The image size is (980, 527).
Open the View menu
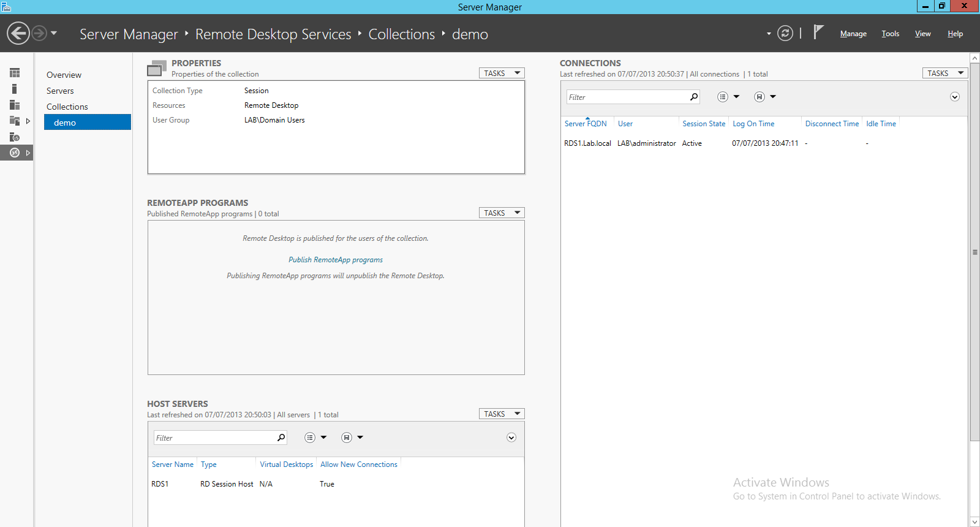pos(923,34)
